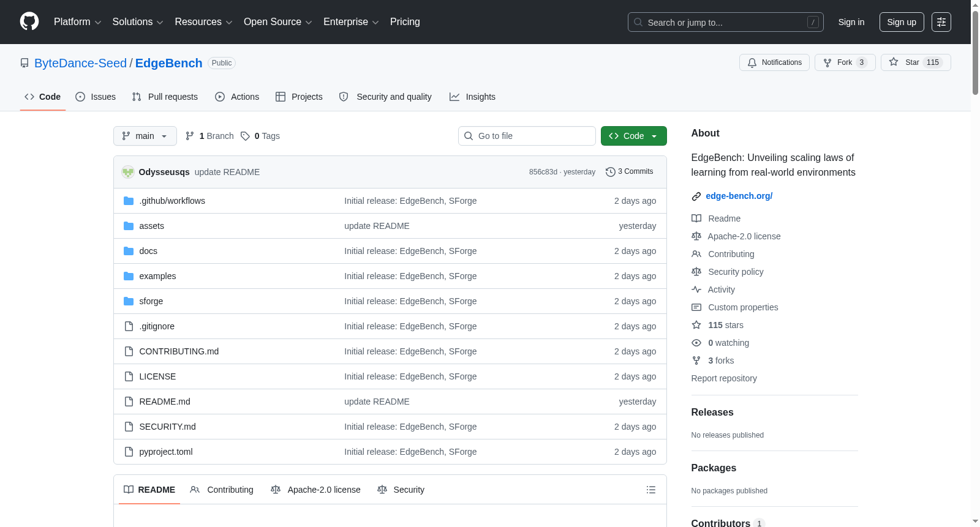Open Custom properties link

[x=743, y=307]
